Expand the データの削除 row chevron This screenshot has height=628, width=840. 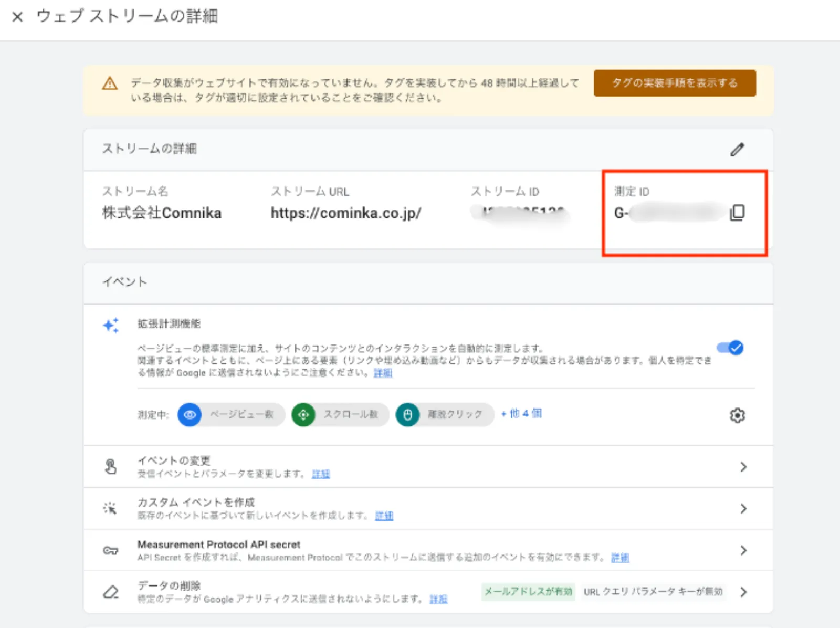[x=743, y=592]
